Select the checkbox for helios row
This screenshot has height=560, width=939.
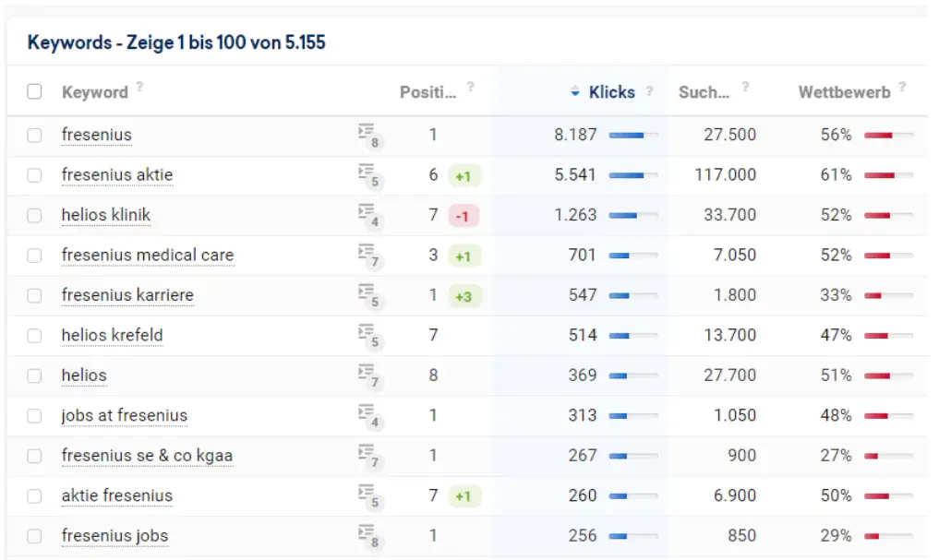tap(34, 375)
